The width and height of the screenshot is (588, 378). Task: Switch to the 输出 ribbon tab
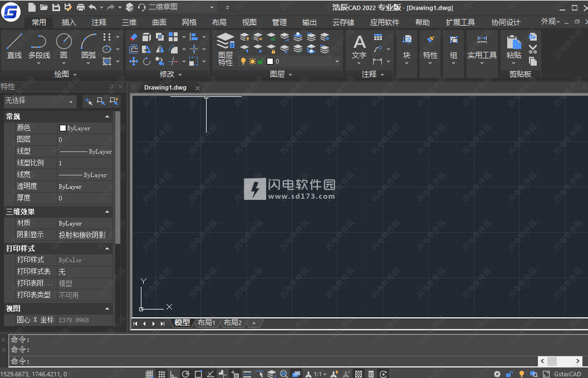[x=310, y=22]
